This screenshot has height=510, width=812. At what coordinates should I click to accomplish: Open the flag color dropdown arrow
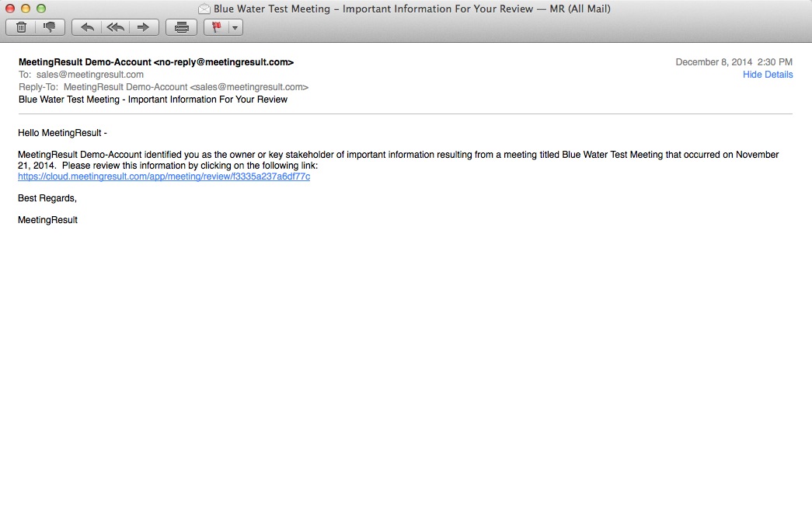tap(235, 27)
